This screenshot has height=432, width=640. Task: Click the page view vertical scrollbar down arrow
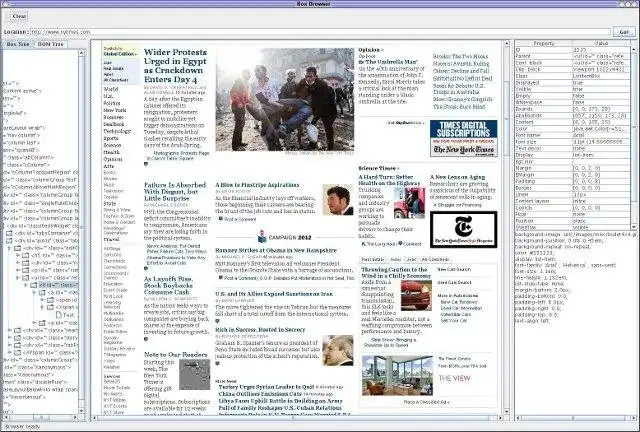[507, 411]
